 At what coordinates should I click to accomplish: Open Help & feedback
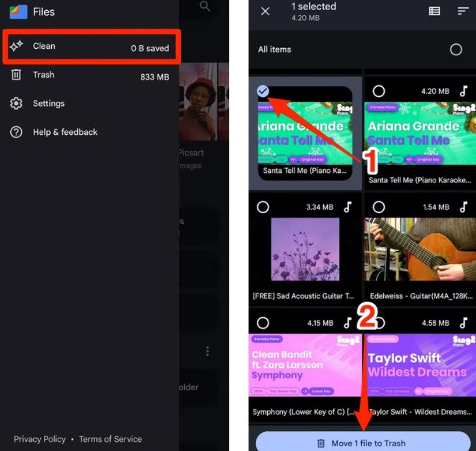coord(64,132)
